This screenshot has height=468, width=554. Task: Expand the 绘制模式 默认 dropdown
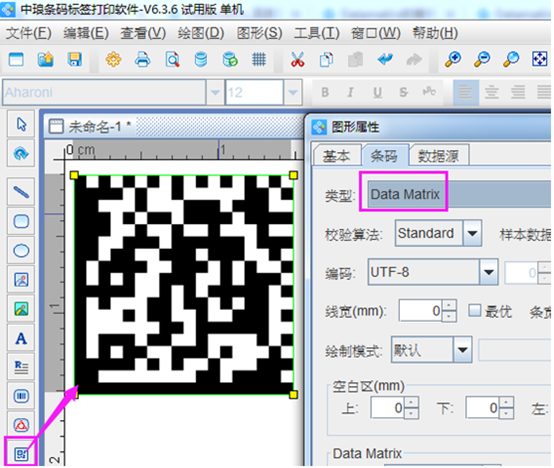pos(462,350)
